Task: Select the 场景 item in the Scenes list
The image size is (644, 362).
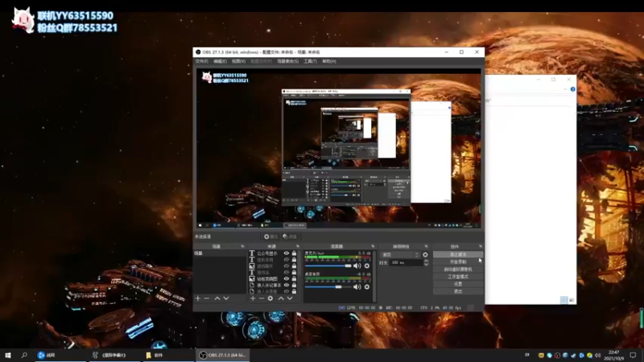Action: [x=220, y=253]
